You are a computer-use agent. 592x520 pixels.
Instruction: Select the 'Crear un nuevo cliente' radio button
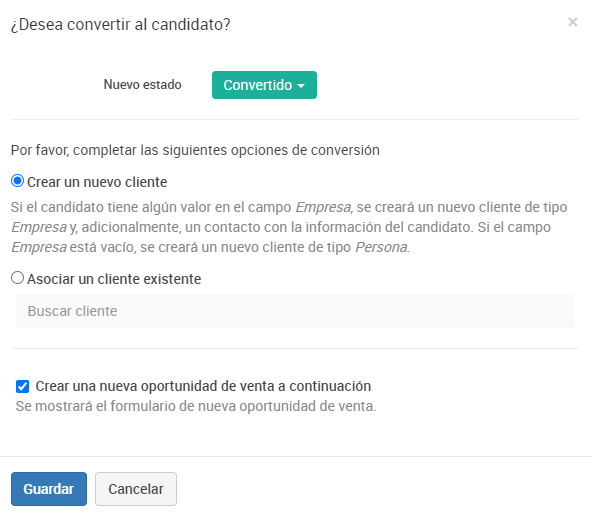(17, 181)
